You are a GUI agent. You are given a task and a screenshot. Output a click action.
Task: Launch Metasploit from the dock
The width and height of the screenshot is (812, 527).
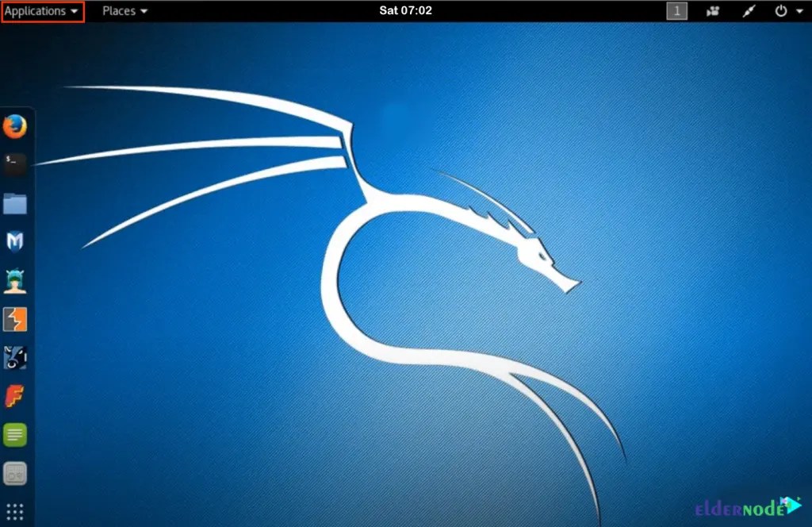click(15, 241)
